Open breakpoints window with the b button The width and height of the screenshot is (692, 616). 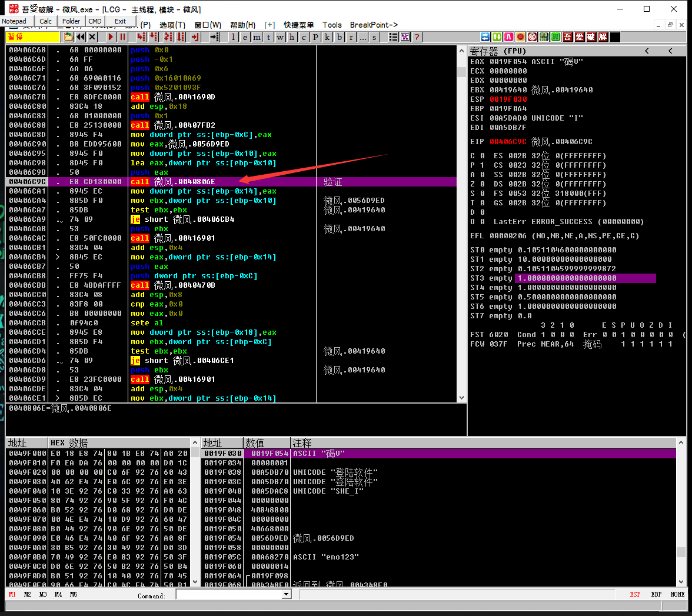[339, 37]
